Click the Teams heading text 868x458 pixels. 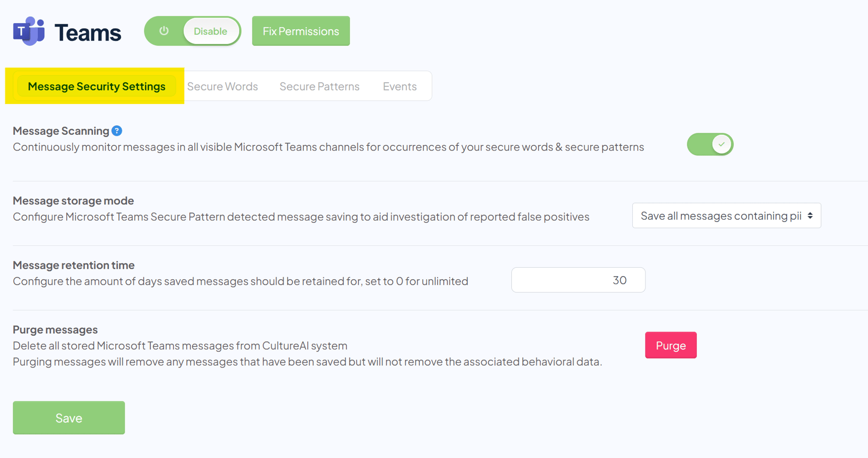88,33
